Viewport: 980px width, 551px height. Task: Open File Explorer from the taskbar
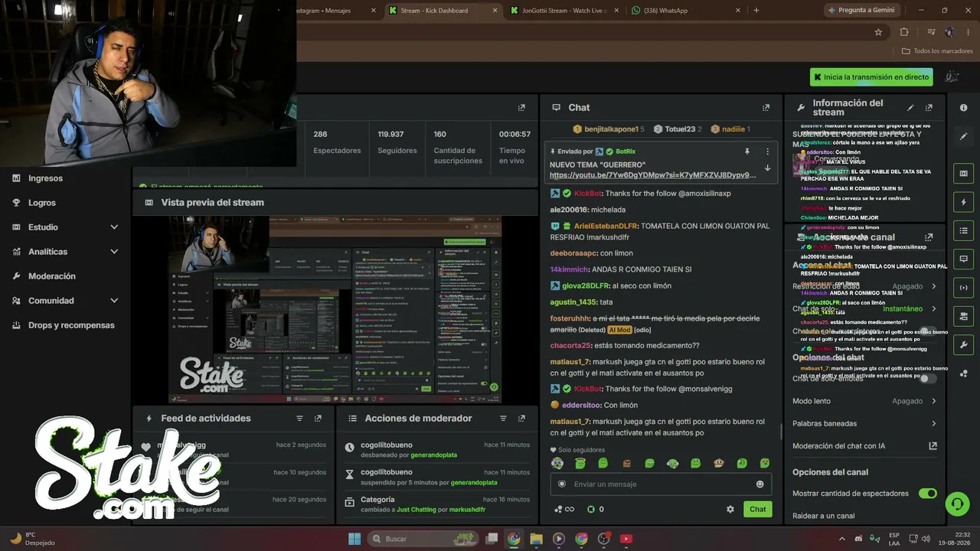536,539
